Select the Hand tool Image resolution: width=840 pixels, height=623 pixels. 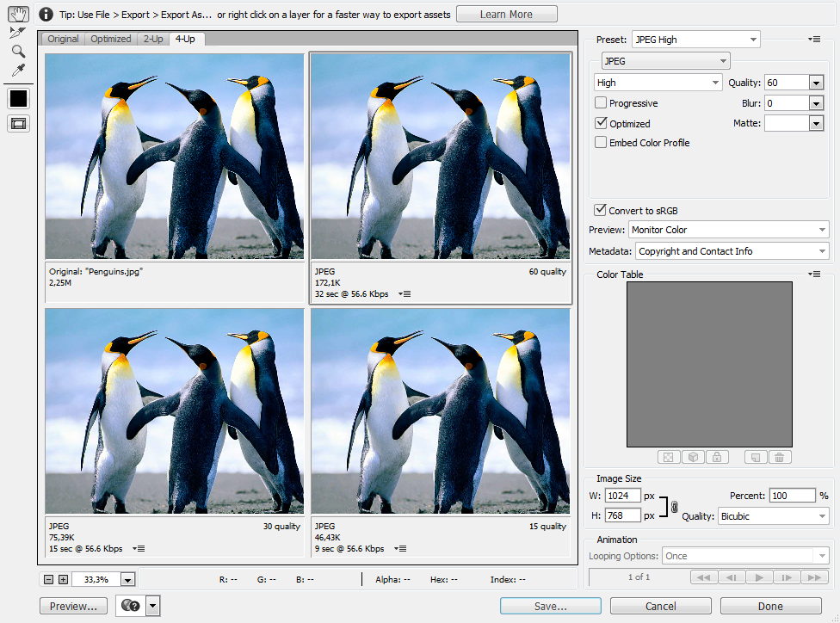pyautogui.click(x=19, y=14)
